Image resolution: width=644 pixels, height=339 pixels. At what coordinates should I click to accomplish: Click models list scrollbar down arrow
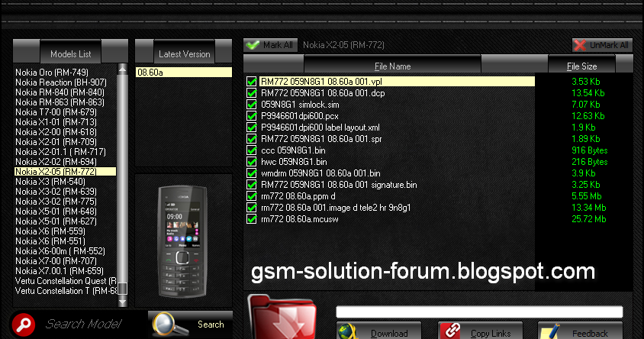tap(122, 302)
